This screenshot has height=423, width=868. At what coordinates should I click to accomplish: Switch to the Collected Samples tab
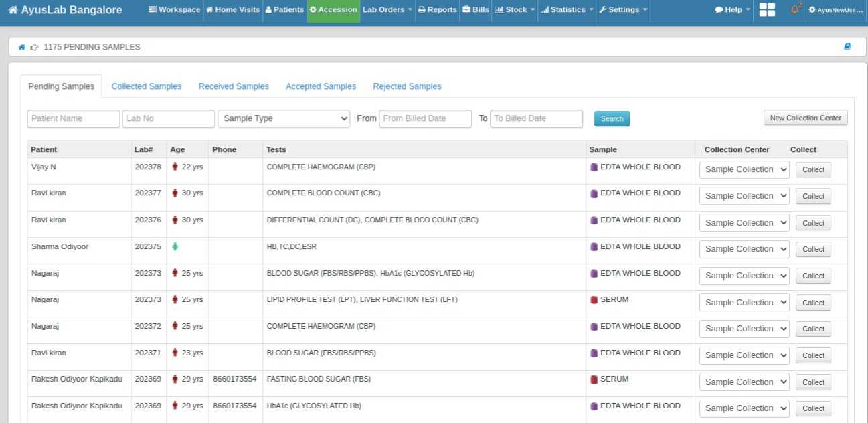point(146,86)
